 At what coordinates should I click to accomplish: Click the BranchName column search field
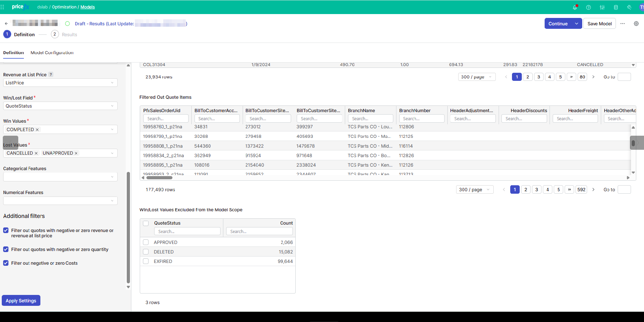[x=370, y=119]
